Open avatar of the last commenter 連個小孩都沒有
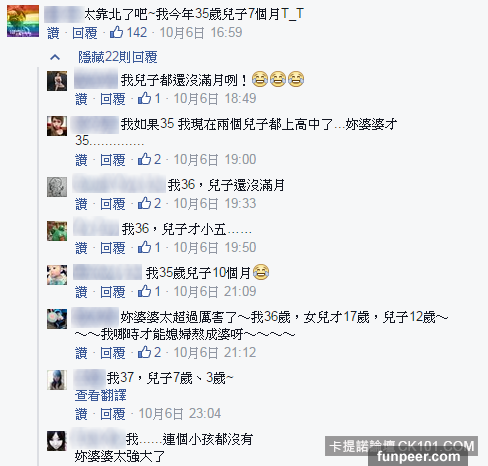The width and height of the screenshot is (488, 466). tap(57, 441)
